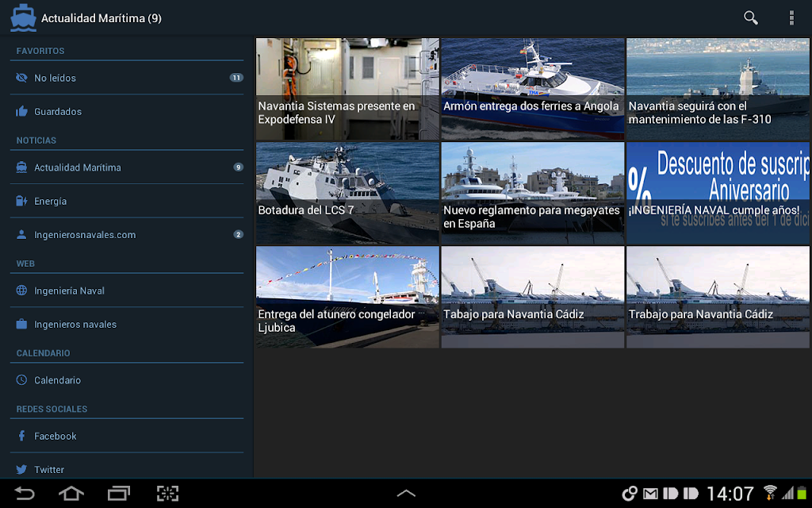The height and width of the screenshot is (508, 812).
Task: Open No leídos list
Action: tap(127, 78)
